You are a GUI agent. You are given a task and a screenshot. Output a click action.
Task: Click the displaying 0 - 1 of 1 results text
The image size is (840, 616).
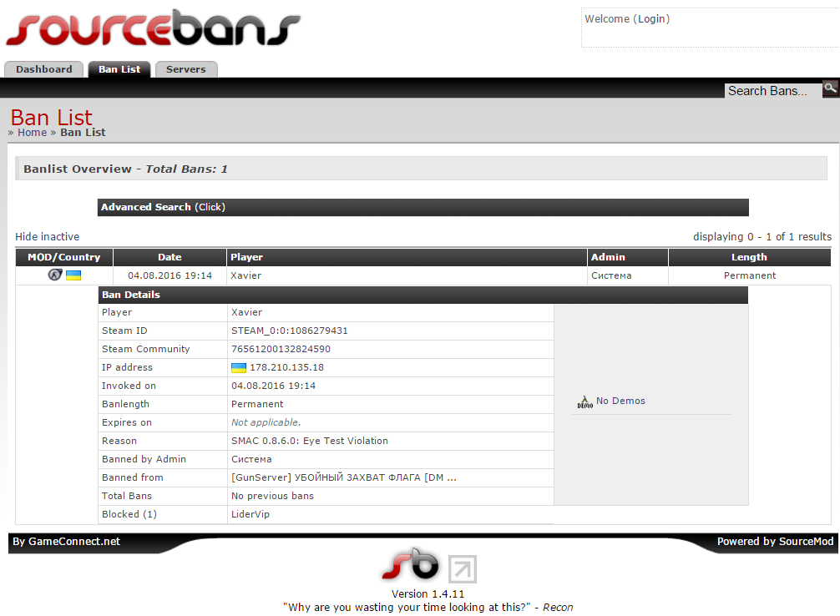pos(762,237)
